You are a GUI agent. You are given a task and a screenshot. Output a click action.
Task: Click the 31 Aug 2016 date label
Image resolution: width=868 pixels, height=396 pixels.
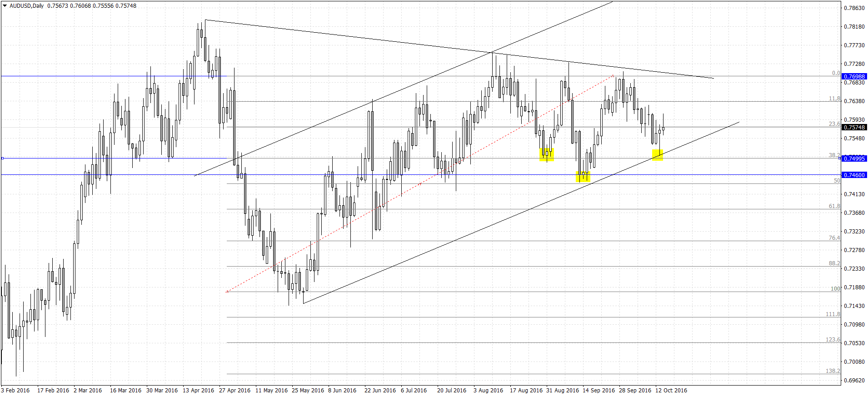pos(563,391)
